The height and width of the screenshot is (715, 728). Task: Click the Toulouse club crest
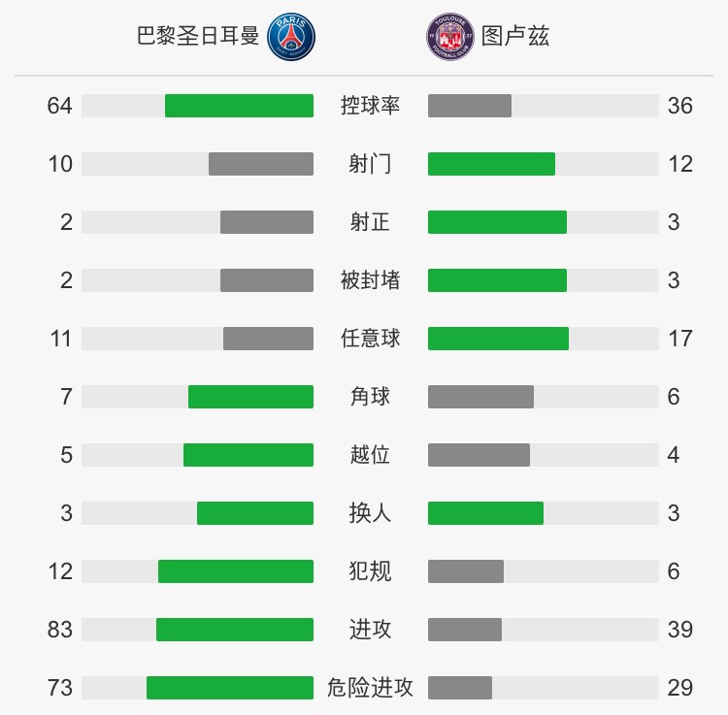[x=448, y=37]
